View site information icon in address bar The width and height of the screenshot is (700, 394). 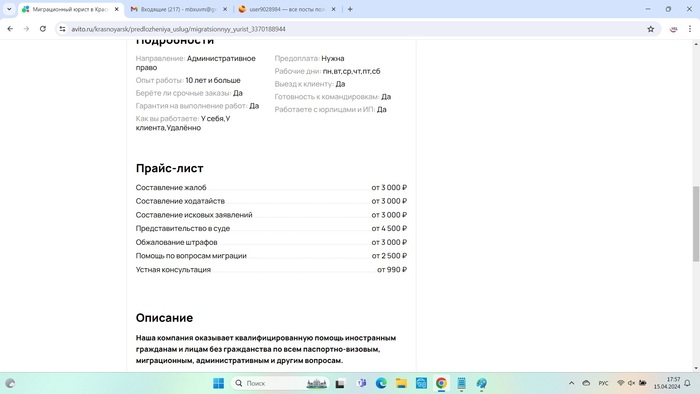pyautogui.click(x=62, y=29)
